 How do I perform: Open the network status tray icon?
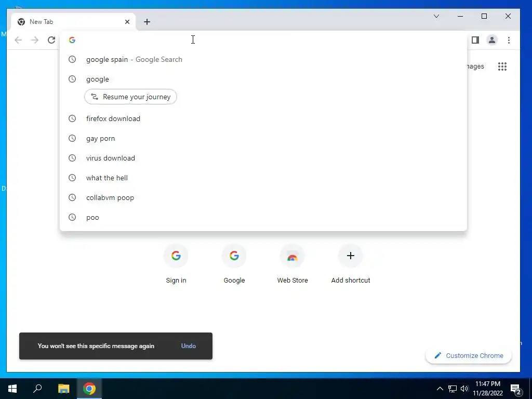(453, 389)
